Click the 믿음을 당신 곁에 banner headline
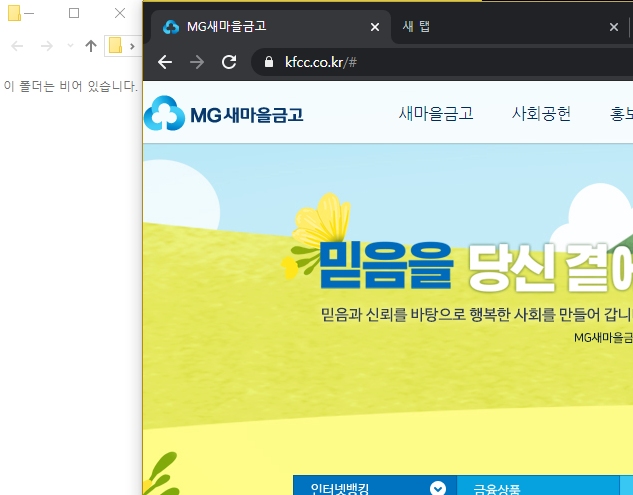 (476, 266)
